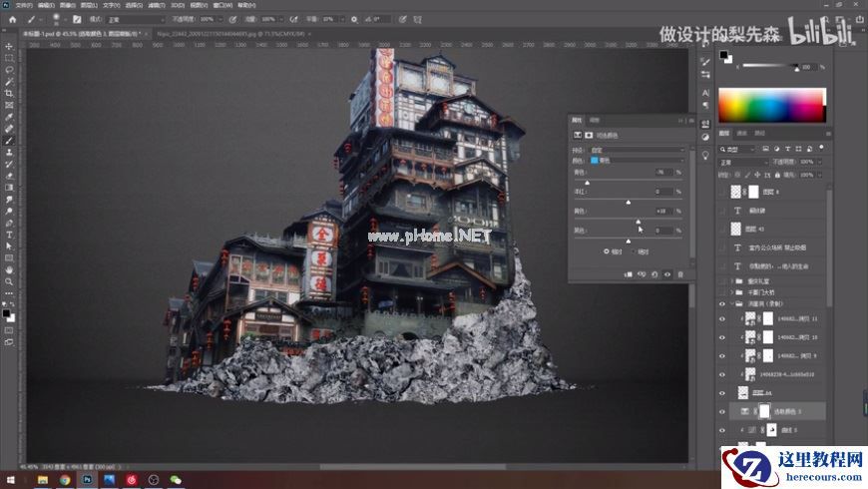The height and width of the screenshot is (489, 868).
Task: Choose the Absolute radio option
Action: [x=634, y=251]
